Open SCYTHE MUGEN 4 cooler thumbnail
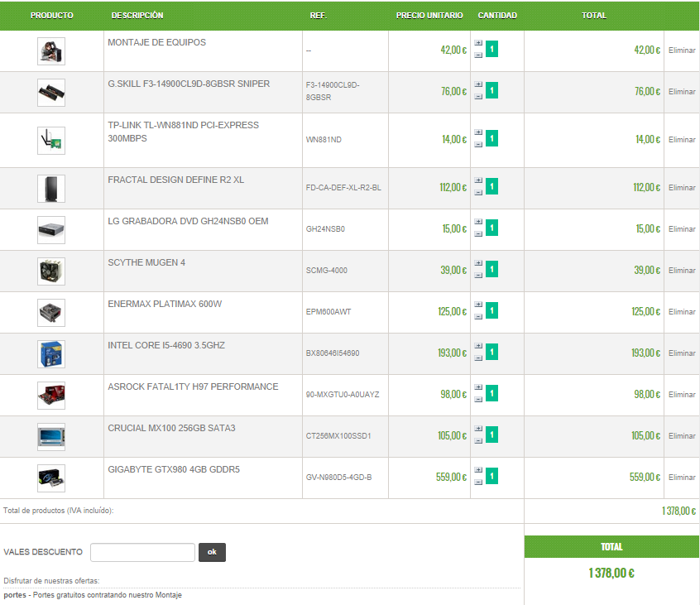The height and width of the screenshot is (605, 700). click(51, 271)
